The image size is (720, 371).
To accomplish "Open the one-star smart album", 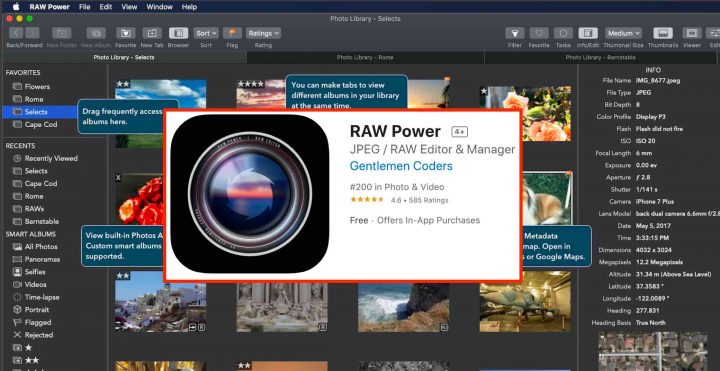I will [x=28, y=348].
